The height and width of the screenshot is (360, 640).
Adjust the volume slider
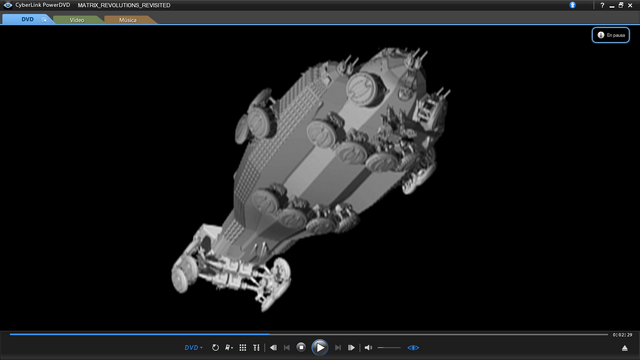[x=389, y=348]
